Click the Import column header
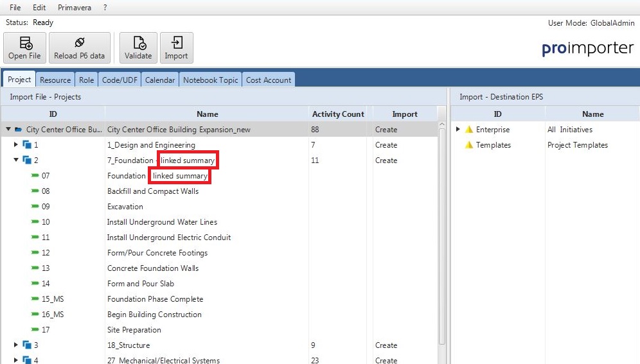 (404, 114)
